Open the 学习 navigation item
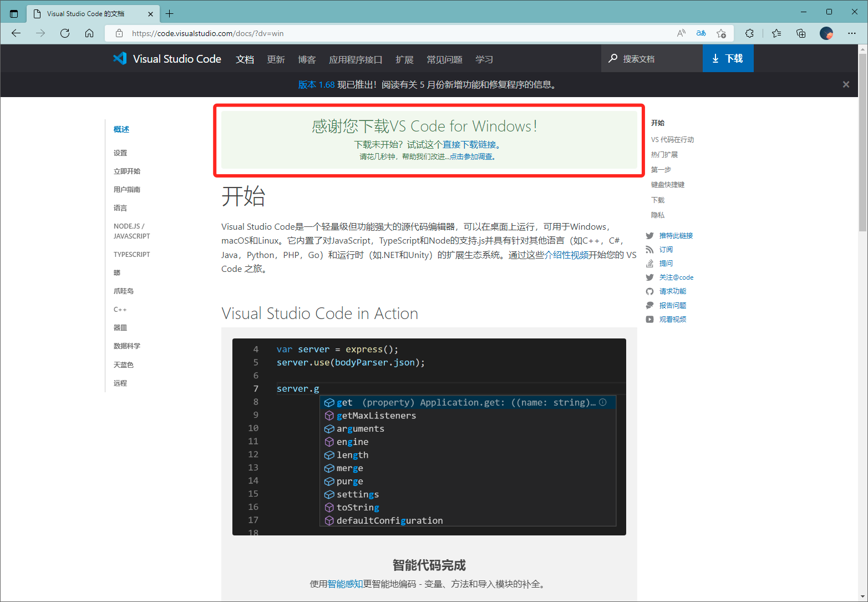Image resolution: width=868 pixels, height=602 pixels. click(x=484, y=59)
